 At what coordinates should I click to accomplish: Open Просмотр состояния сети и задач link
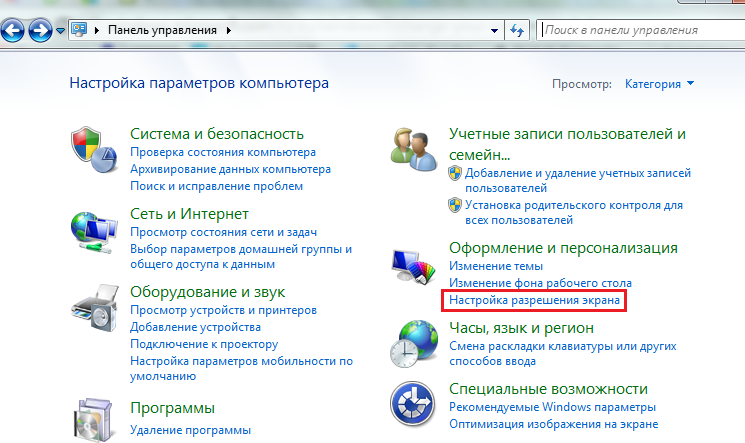tap(223, 232)
